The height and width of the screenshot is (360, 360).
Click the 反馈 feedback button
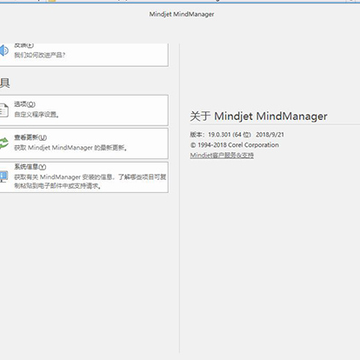click(x=83, y=55)
